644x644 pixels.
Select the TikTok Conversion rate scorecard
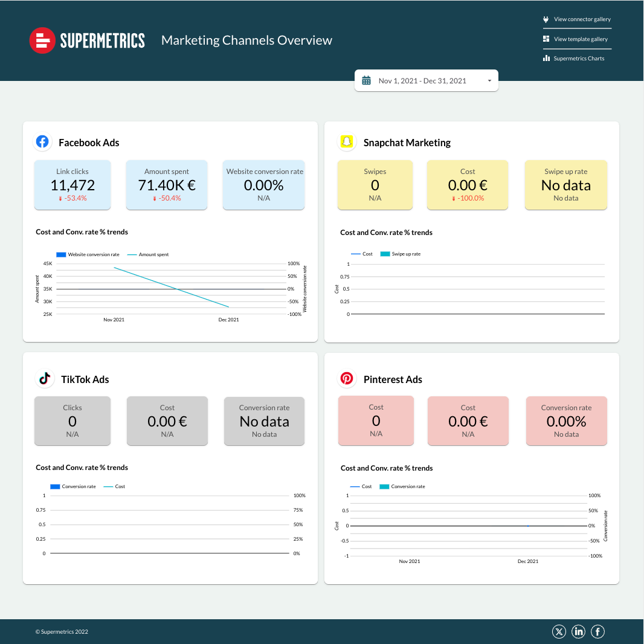tap(264, 421)
